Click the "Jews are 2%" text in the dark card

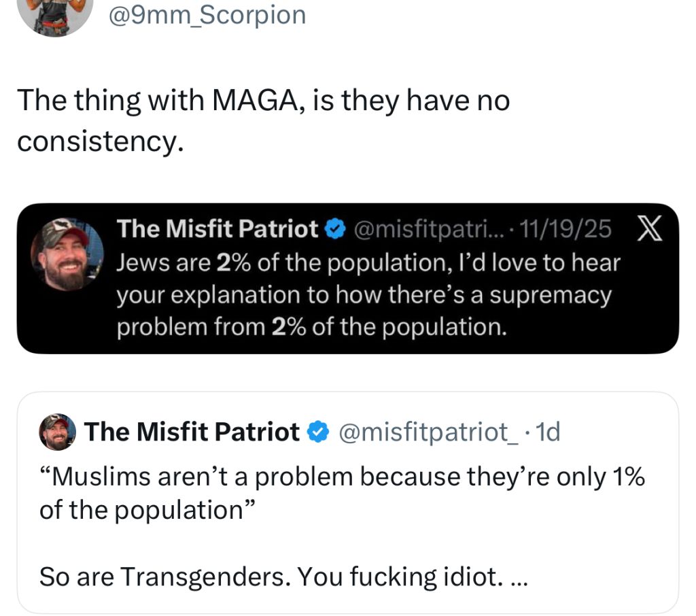click(x=368, y=263)
